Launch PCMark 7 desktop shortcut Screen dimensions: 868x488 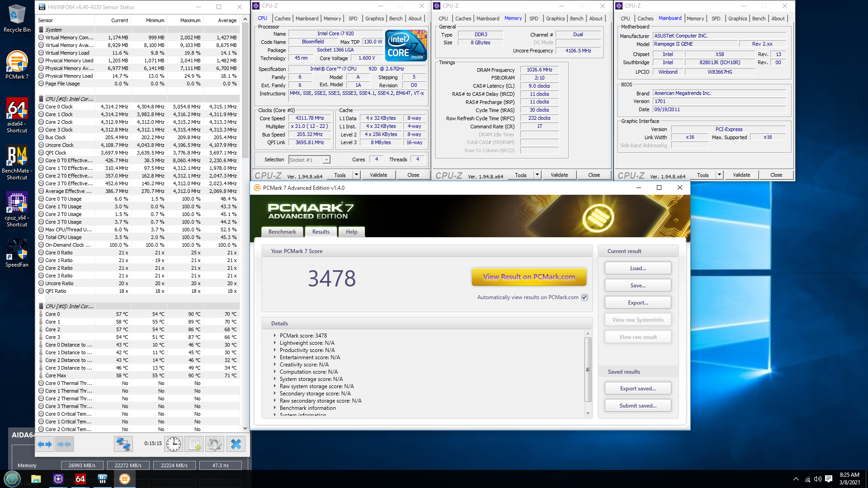point(17,65)
